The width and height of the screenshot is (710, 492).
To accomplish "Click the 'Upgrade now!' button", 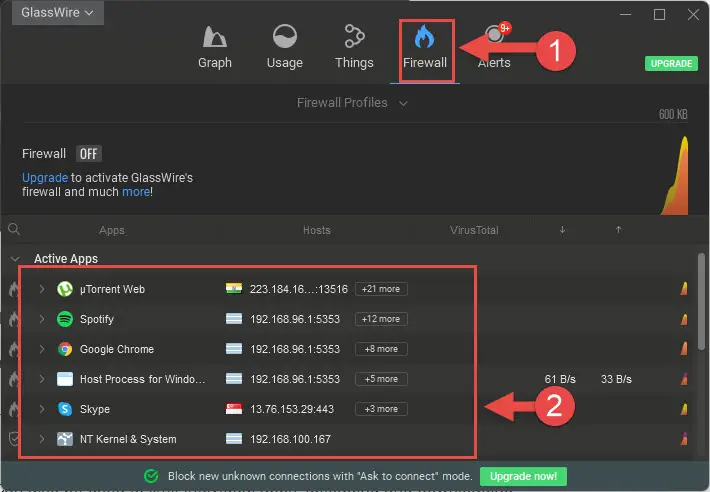I will pyautogui.click(x=523, y=476).
